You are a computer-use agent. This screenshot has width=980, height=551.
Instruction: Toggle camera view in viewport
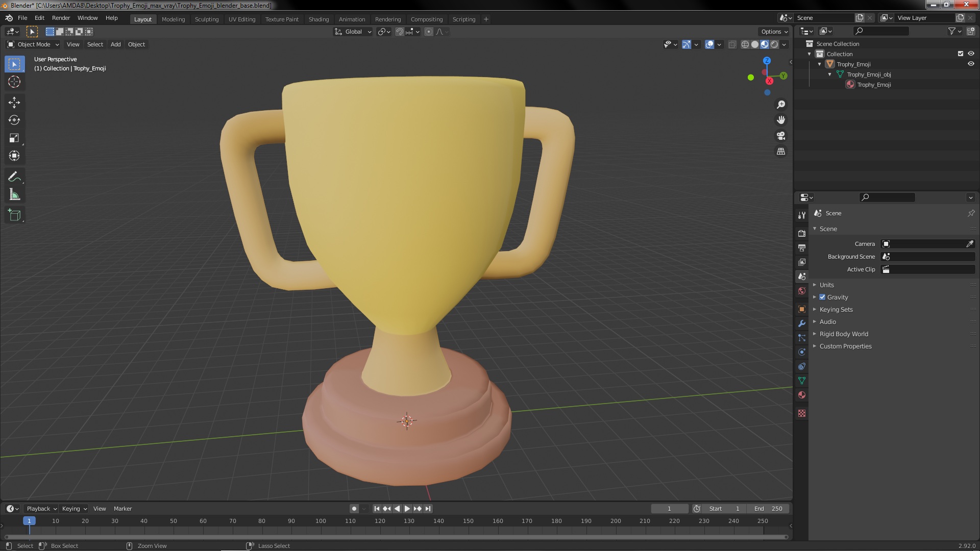(781, 136)
